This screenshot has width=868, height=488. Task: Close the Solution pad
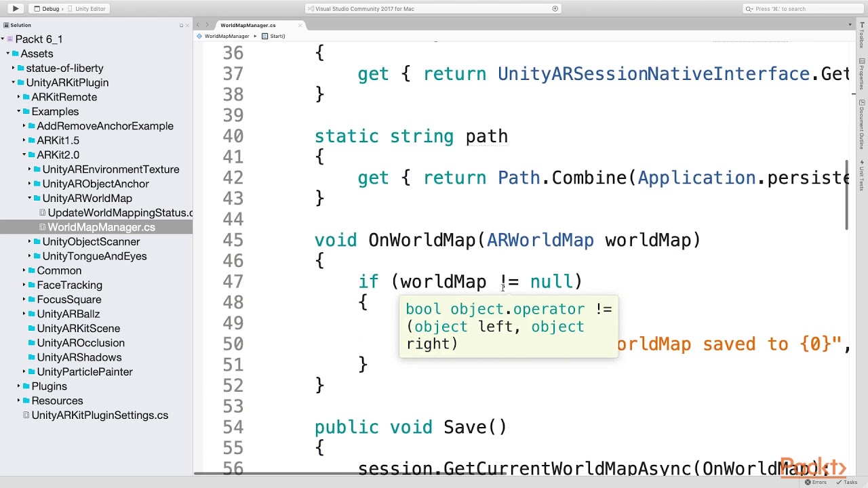point(188,25)
